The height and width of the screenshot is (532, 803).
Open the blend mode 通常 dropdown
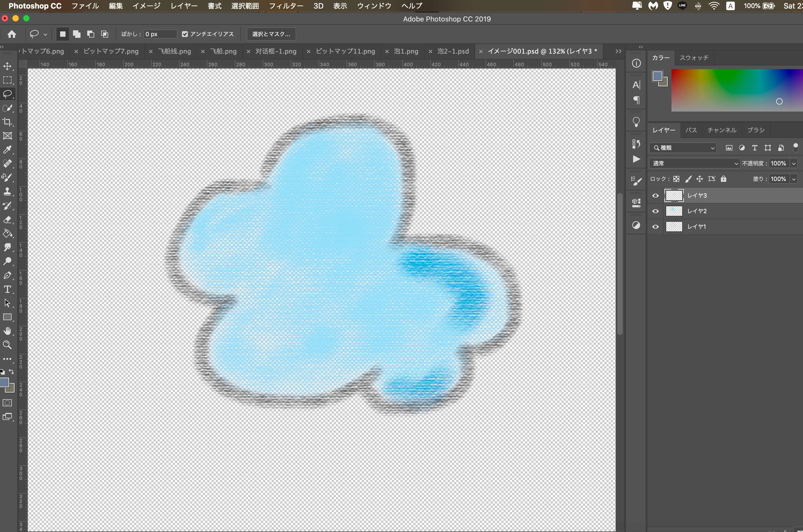[x=694, y=164]
